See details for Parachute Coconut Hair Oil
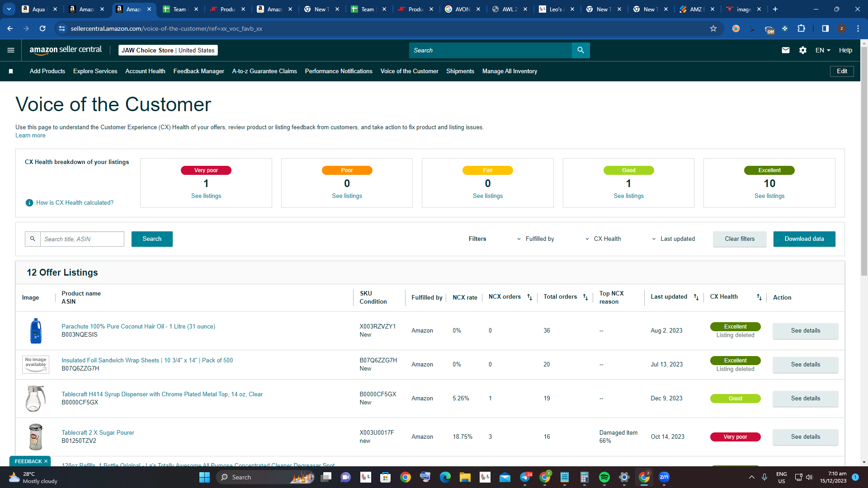The width and height of the screenshot is (868, 488). click(805, 331)
